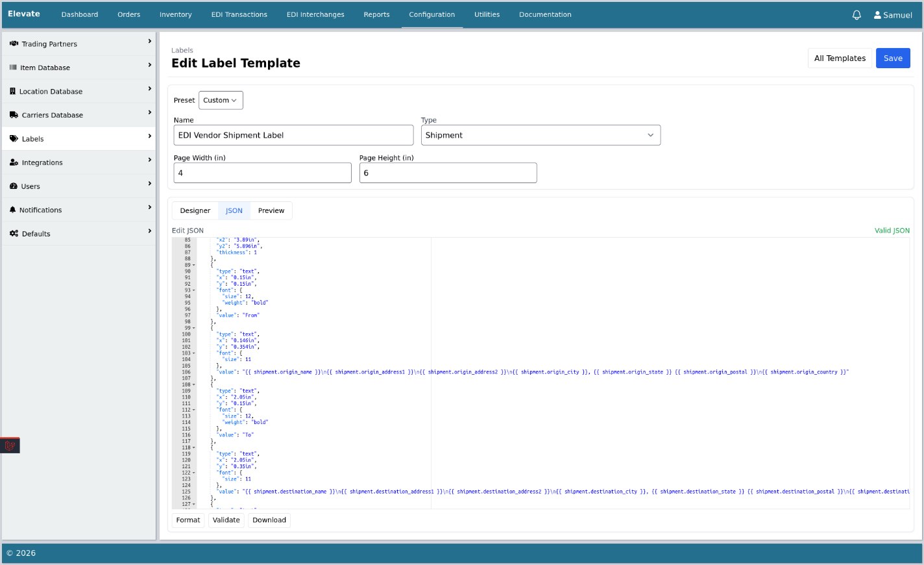Open the Type Shipment dropdown
The image size is (924, 565).
pos(540,135)
